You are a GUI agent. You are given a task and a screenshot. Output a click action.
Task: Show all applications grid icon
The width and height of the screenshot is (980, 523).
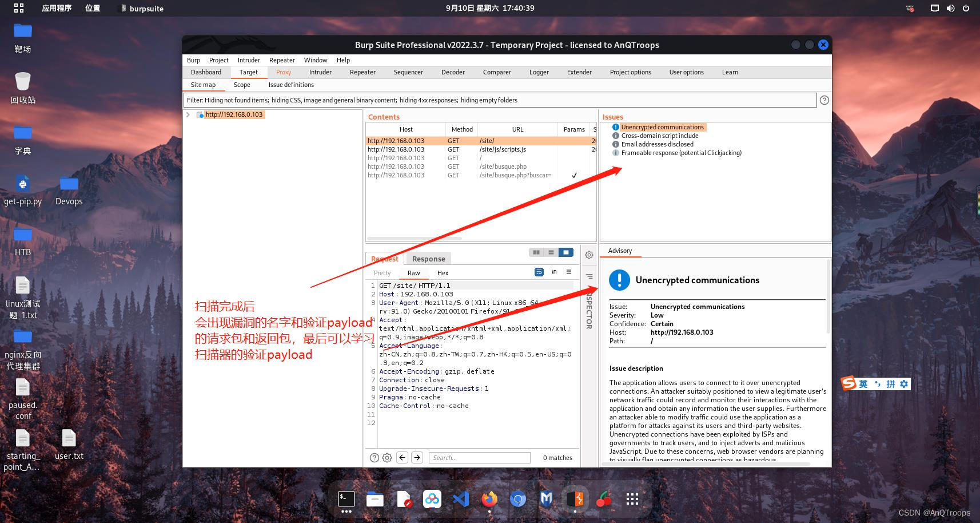click(632, 500)
